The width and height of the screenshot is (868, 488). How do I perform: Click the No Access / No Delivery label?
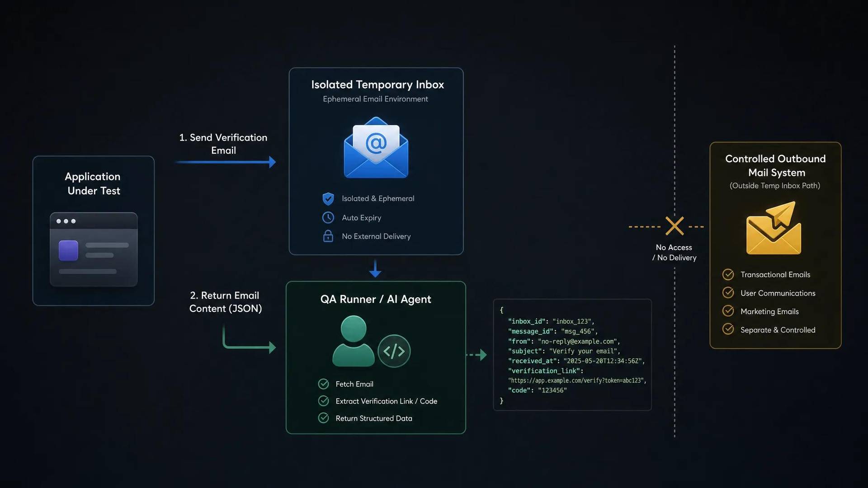point(674,253)
